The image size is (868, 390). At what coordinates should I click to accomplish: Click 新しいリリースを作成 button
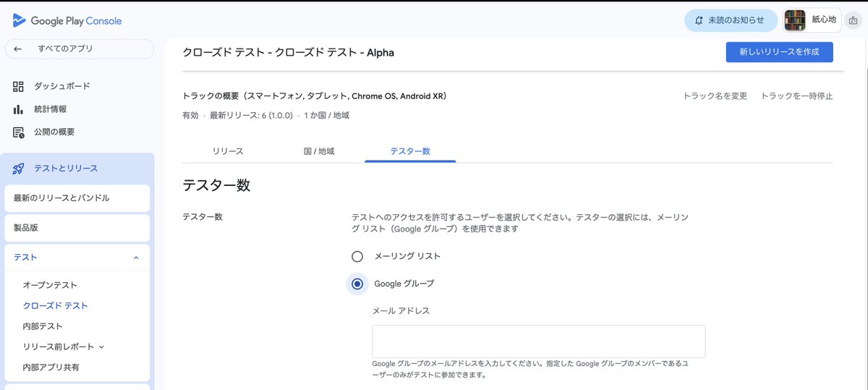780,52
